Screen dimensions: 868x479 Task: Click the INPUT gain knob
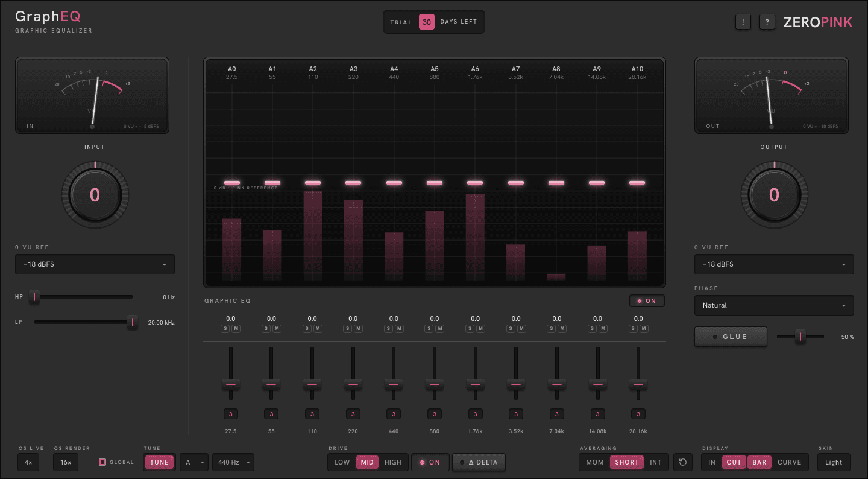tap(95, 194)
